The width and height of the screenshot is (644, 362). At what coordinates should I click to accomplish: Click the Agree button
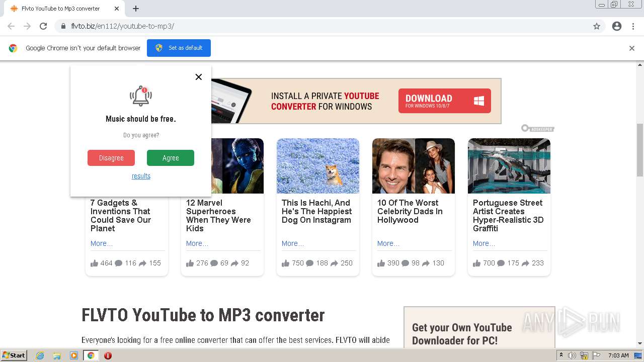(x=171, y=158)
